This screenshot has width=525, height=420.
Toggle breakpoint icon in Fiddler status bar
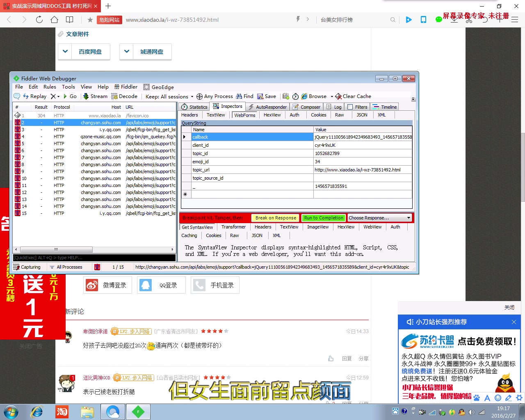coord(97,267)
